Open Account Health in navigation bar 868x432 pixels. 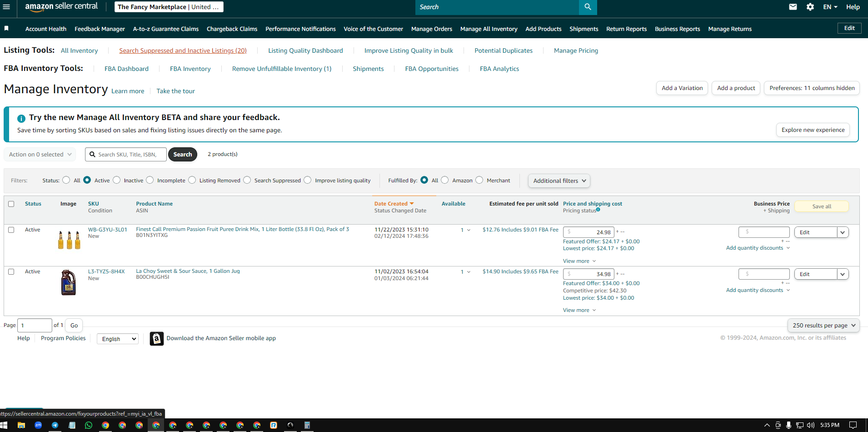pos(46,29)
